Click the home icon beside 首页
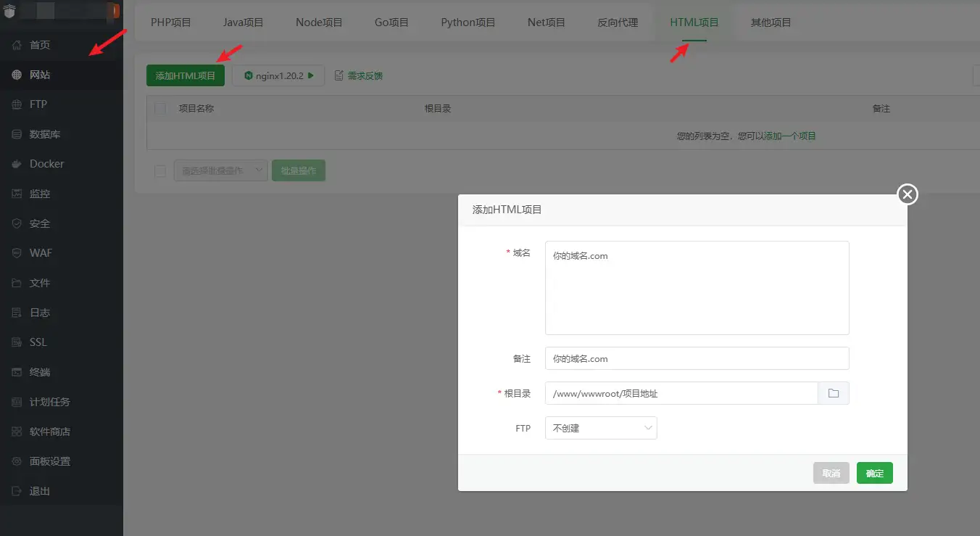Image resolution: width=980 pixels, height=536 pixels. coord(17,45)
